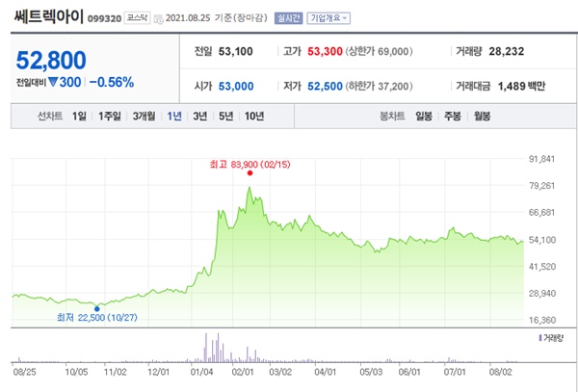Screen dimensions: 578x392
Task: Switch to the 월봉 candle chart
Action: (483, 117)
